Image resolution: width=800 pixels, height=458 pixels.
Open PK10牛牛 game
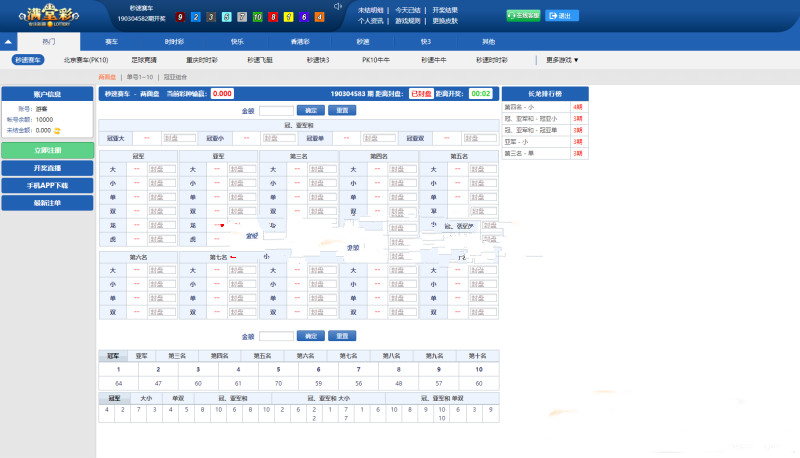[376, 60]
